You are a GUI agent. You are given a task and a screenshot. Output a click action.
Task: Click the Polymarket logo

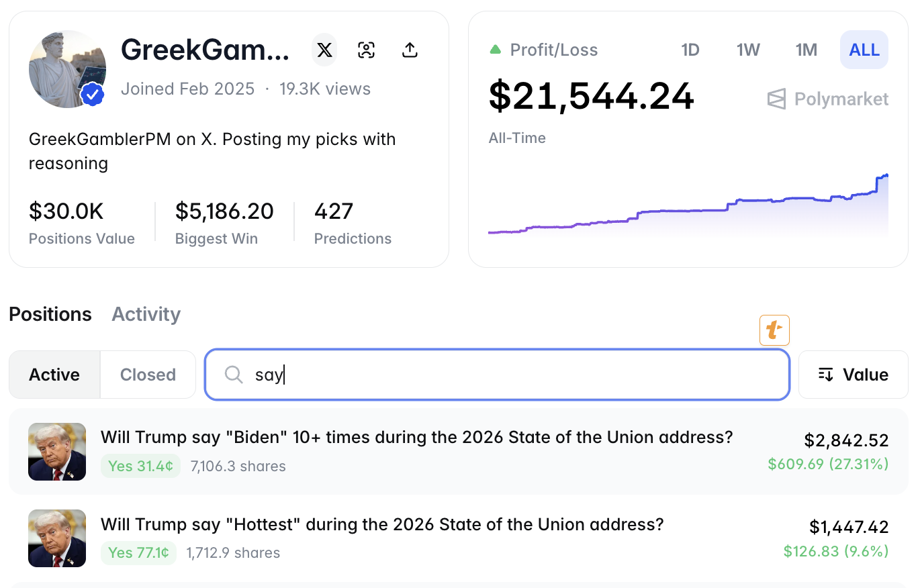click(827, 99)
